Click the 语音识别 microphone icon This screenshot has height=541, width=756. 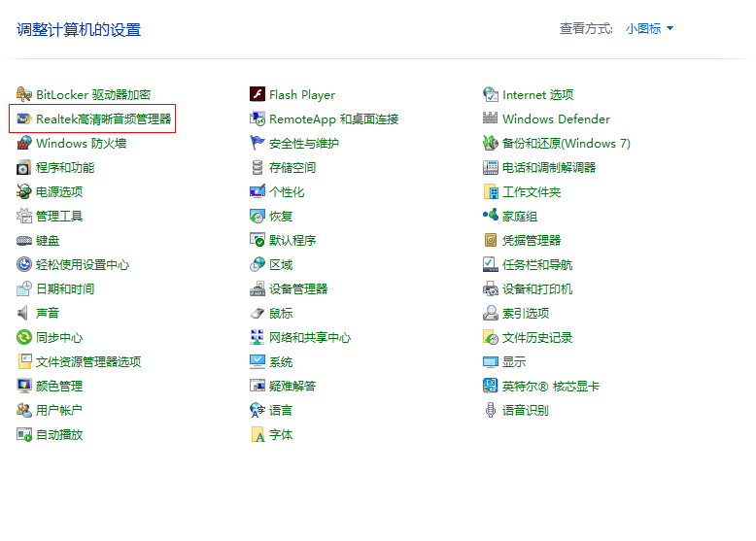pyautogui.click(x=491, y=410)
